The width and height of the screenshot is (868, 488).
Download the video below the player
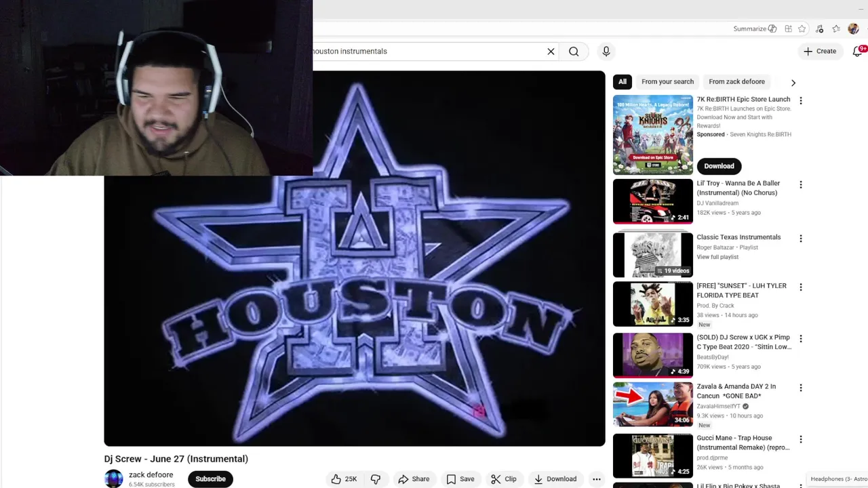(555, 479)
